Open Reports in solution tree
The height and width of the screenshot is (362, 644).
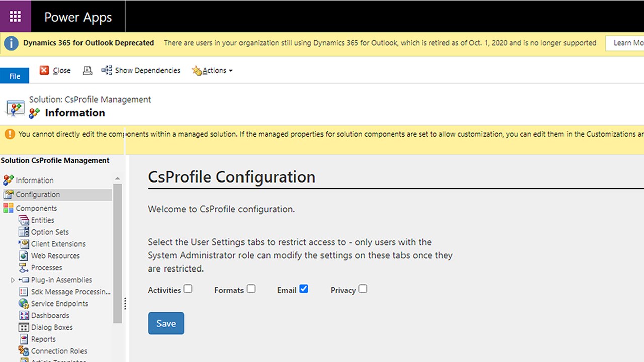coord(43,339)
